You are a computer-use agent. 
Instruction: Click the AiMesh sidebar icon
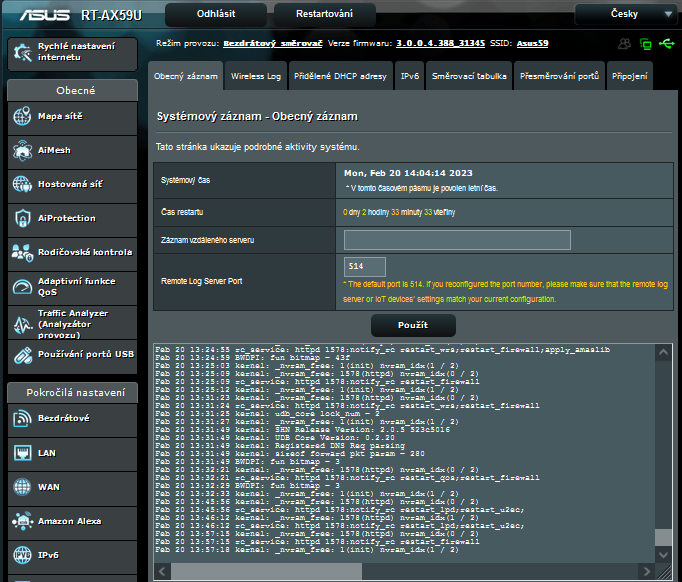coord(22,151)
